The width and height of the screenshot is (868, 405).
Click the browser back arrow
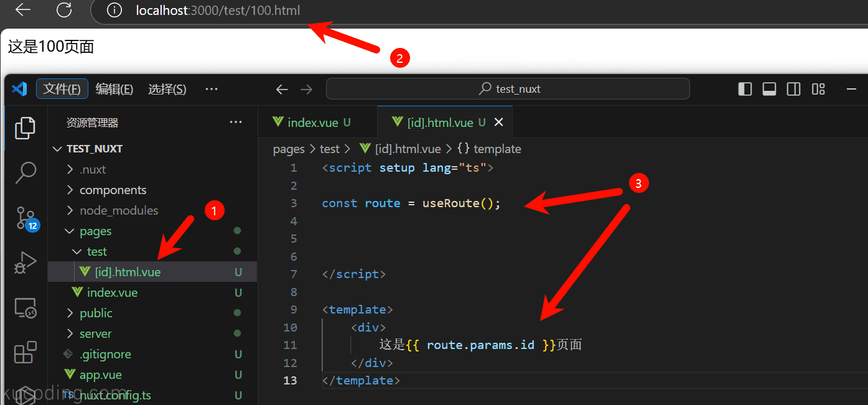pos(23,10)
